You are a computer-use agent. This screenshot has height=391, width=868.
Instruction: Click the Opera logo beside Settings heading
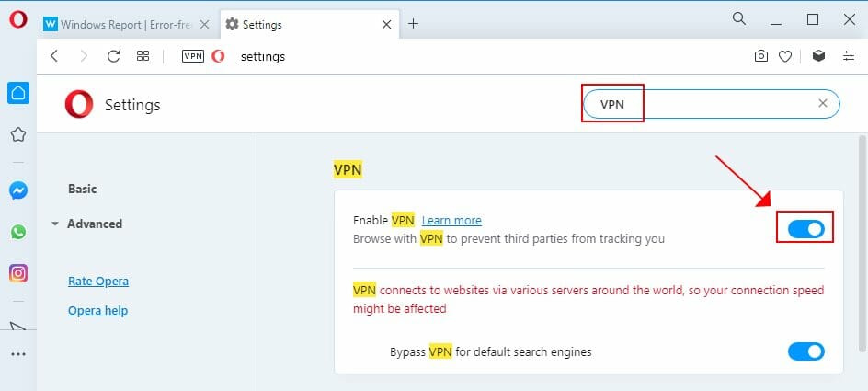pyautogui.click(x=78, y=105)
